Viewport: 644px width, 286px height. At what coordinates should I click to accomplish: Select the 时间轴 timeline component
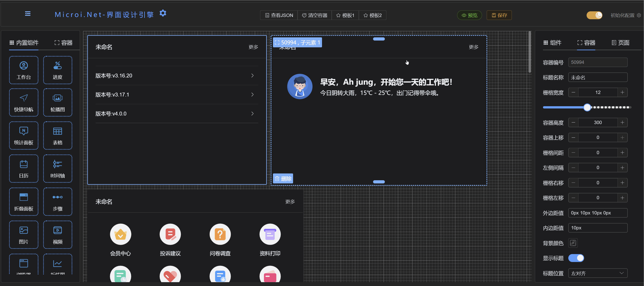tap(57, 168)
